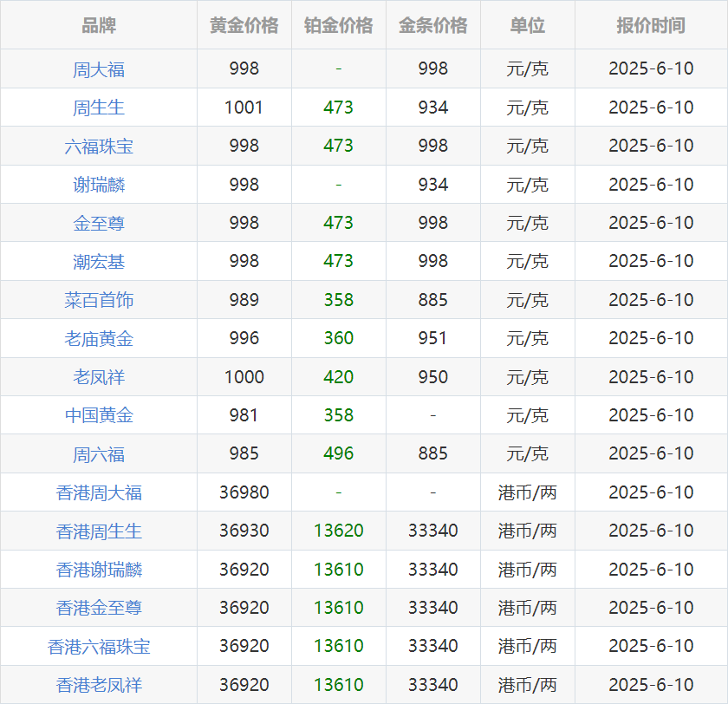Open 香港老凤祥 brand link

[x=99, y=685]
